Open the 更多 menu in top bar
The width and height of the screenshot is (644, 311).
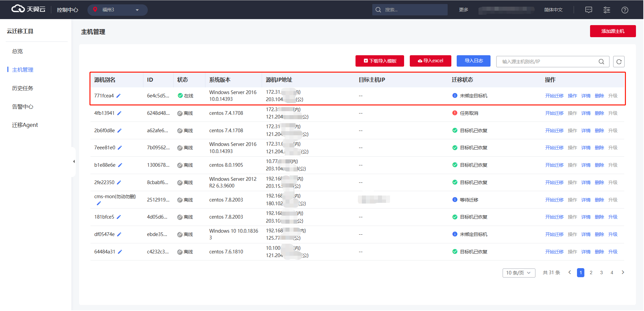pos(464,10)
